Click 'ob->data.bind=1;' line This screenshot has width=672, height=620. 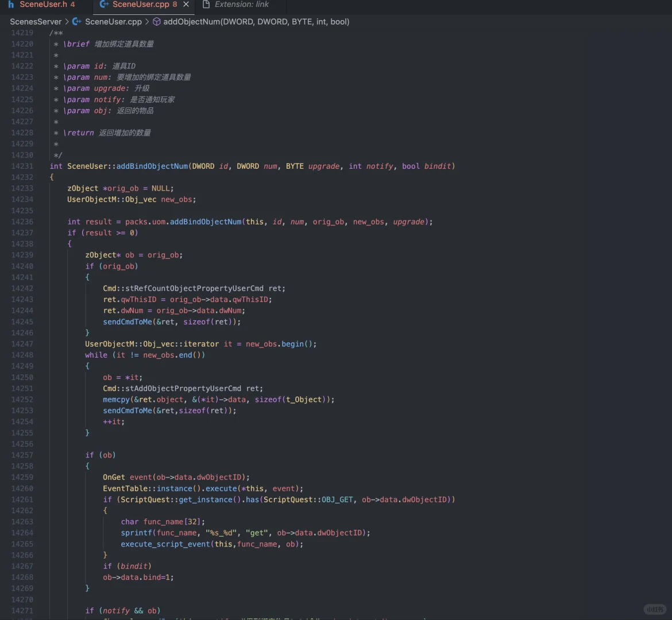[x=138, y=578]
